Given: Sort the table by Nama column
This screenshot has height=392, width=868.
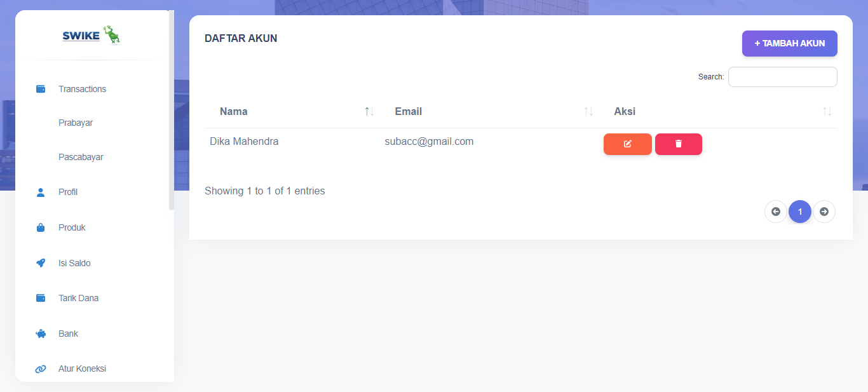Looking at the screenshot, I should (x=369, y=112).
